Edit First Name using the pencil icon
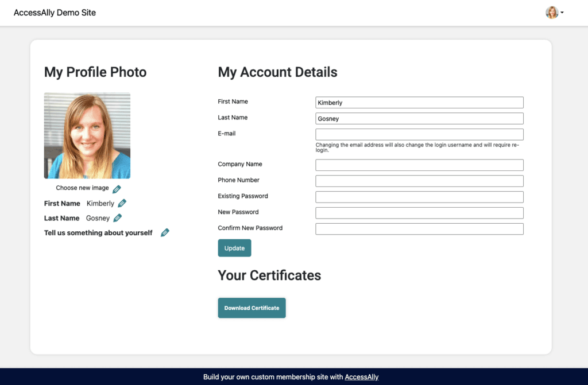The image size is (588, 385). click(x=122, y=203)
